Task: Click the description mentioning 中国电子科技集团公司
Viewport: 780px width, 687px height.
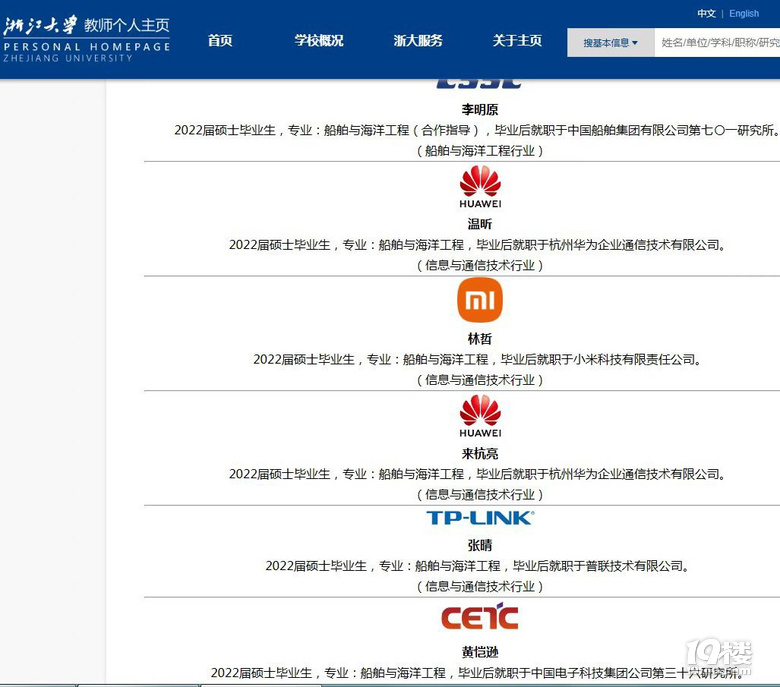Action: coord(478,673)
